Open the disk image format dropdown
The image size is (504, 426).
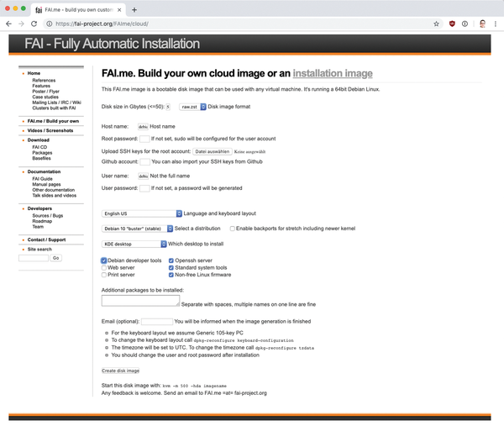pos(192,107)
